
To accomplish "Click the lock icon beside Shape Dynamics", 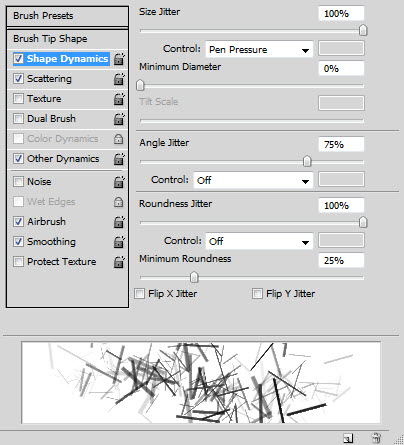I will [x=119, y=59].
